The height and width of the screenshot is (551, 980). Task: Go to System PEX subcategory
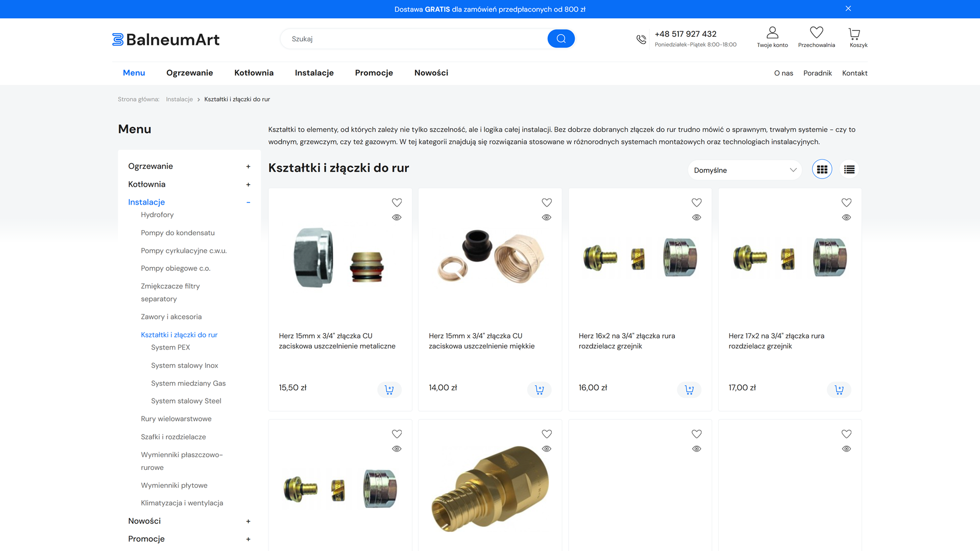[x=170, y=347]
